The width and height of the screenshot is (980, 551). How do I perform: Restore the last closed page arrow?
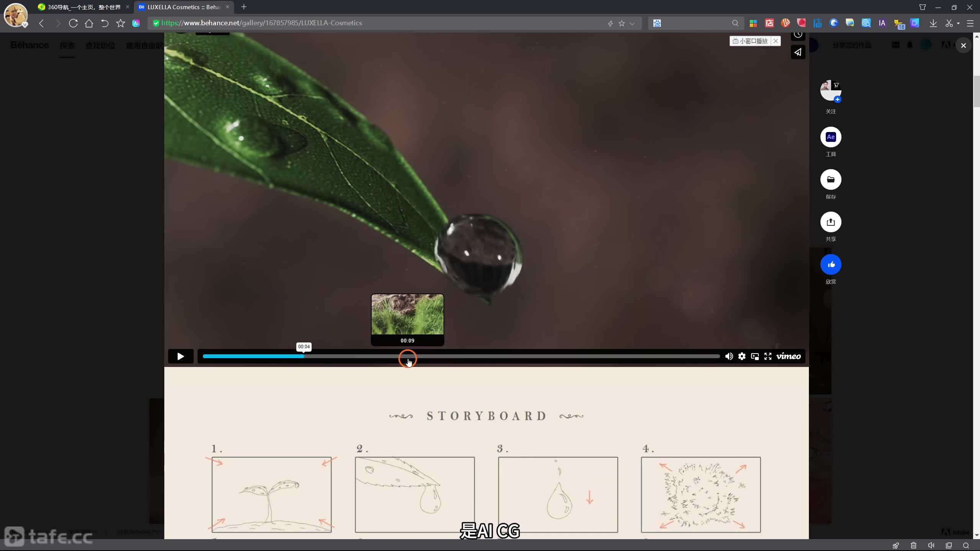click(x=105, y=23)
